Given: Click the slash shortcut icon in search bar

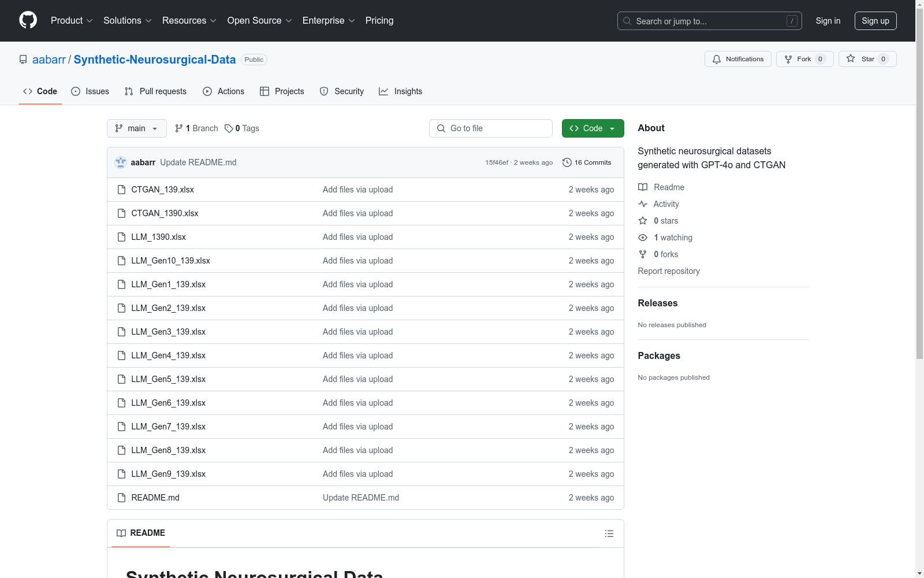Looking at the screenshot, I should (792, 21).
